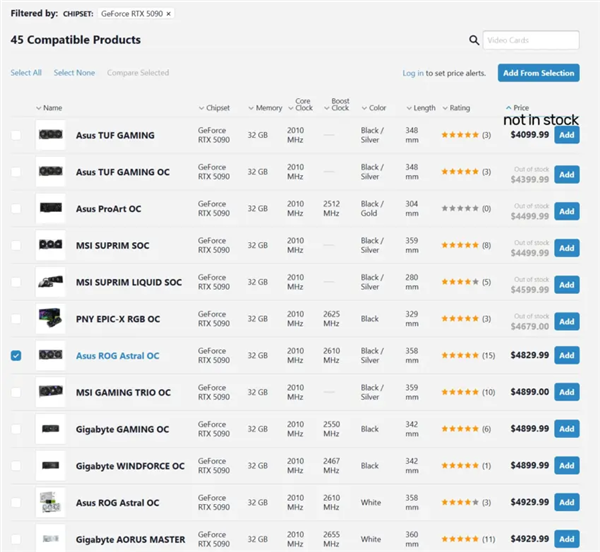The width and height of the screenshot is (600, 552).
Task: Uncheck the selected Asus ROG Astral OC checkbox
Action: pyautogui.click(x=16, y=356)
